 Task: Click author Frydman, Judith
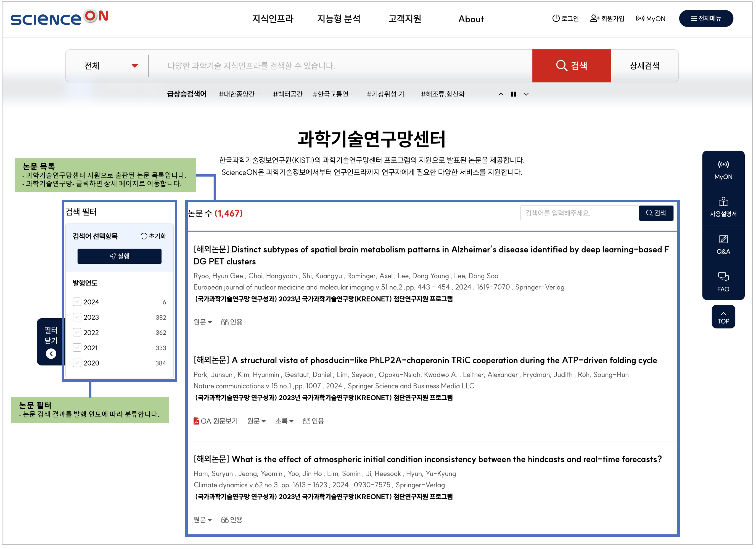pos(548,375)
